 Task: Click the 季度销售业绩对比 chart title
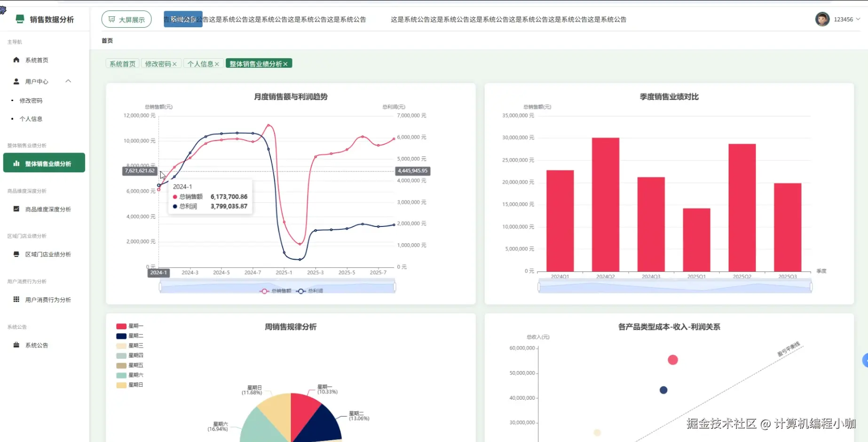pos(669,97)
